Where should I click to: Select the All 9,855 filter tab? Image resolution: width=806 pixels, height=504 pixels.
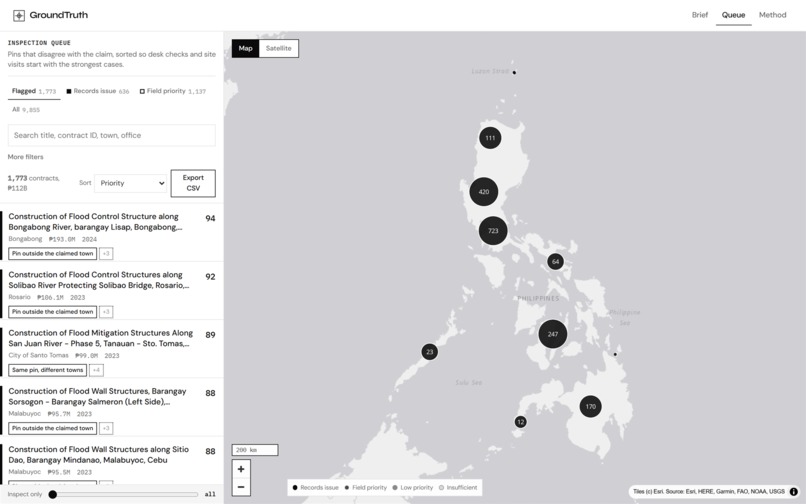pyautogui.click(x=26, y=110)
